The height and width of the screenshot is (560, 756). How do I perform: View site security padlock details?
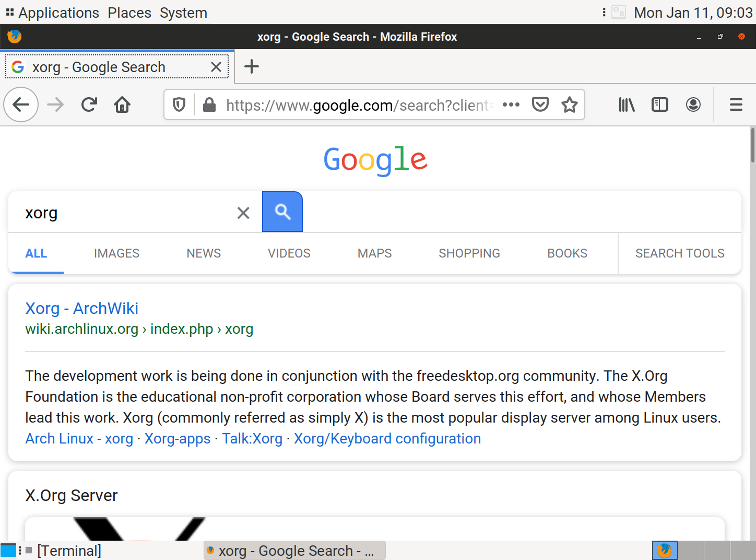click(209, 105)
